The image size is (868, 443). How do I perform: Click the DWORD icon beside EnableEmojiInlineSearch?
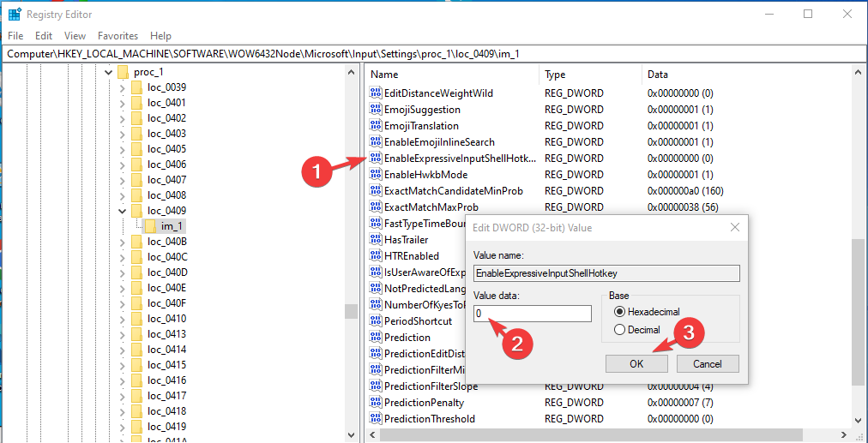tap(376, 142)
